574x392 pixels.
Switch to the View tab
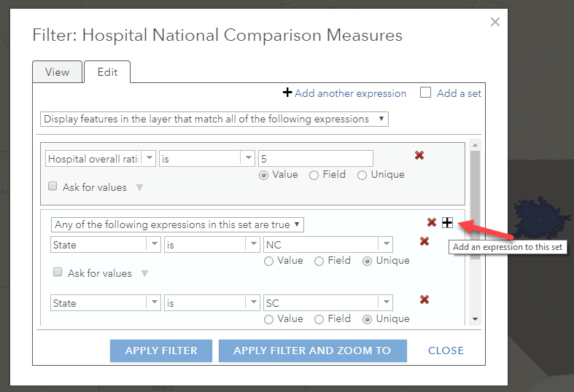[57, 72]
